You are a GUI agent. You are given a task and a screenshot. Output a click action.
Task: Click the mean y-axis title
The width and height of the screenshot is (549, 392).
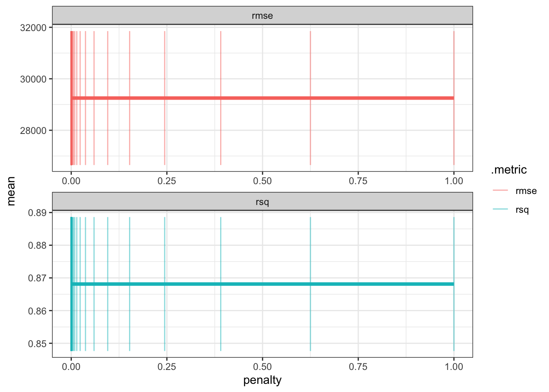tap(11, 191)
